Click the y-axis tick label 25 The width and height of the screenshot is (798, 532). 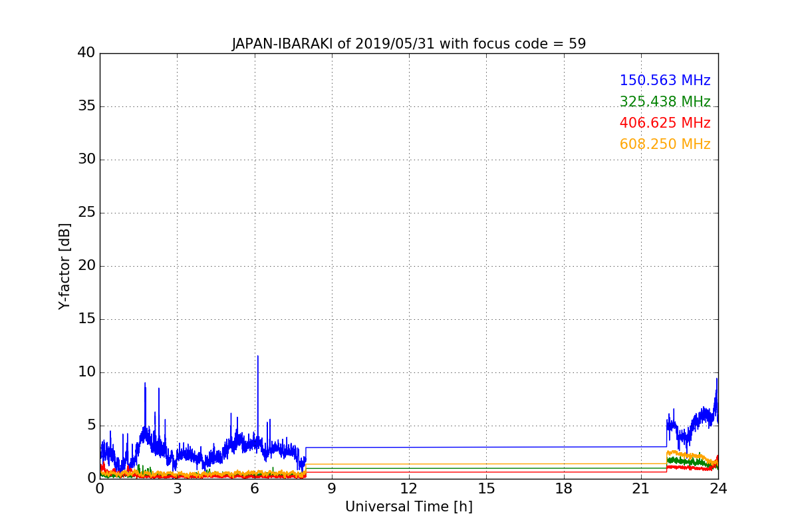(x=86, y=213)
